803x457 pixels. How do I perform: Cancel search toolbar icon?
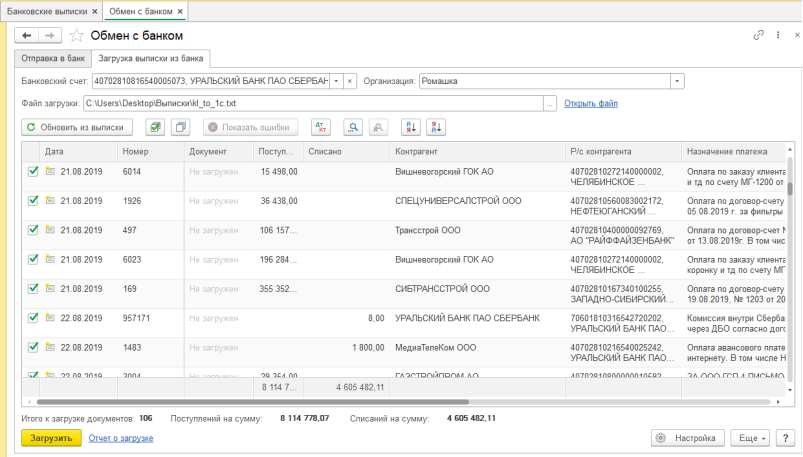pyautogui.click(x=378, y=127)
